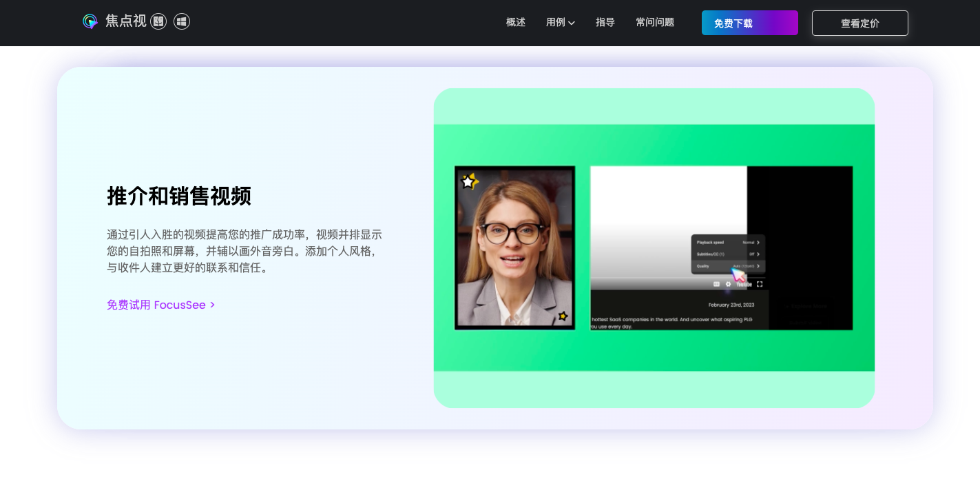Viewport: 980px width, 477px height.
Task: Click the star sticker on the webcam frame
Action: point(470,181)
